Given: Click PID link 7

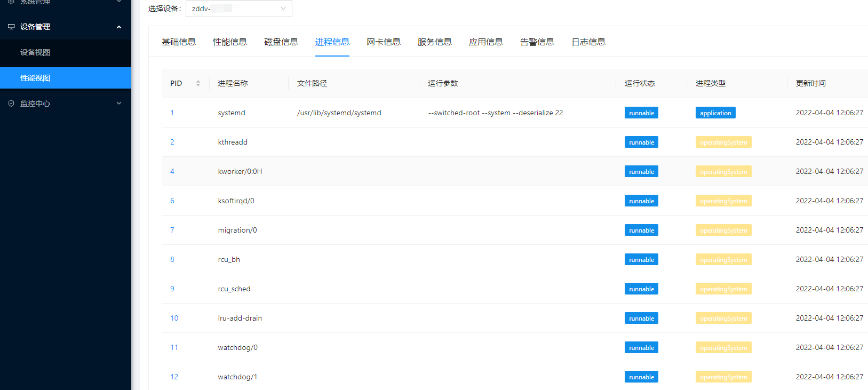Looking at the screenshot, I should [172, 230].
